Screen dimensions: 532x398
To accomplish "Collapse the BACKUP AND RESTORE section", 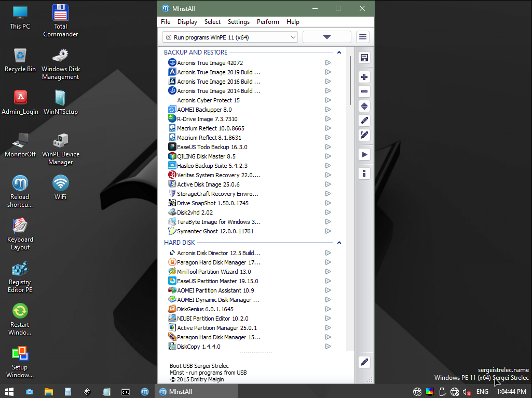I will [339, 52].
